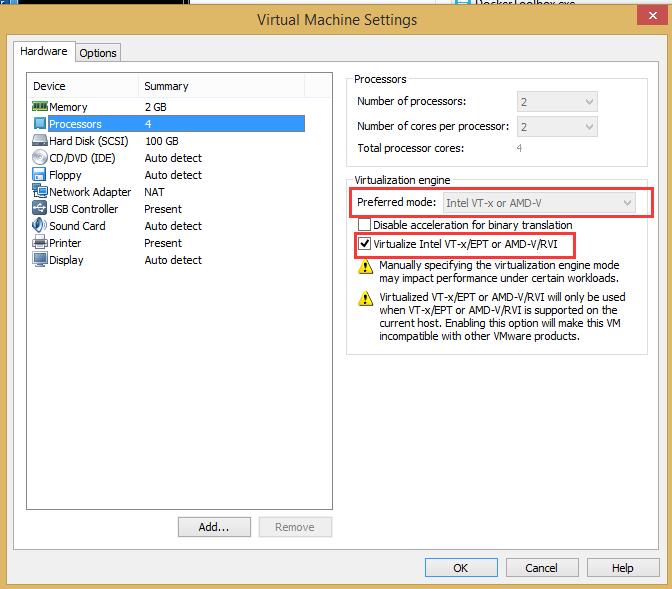Click the CD/DVD disc icon

pos(40,157)
